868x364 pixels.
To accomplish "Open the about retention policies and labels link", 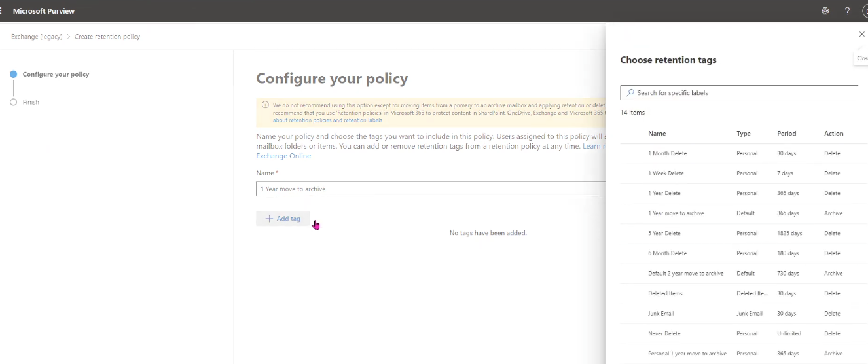I will tap(327, 120).
